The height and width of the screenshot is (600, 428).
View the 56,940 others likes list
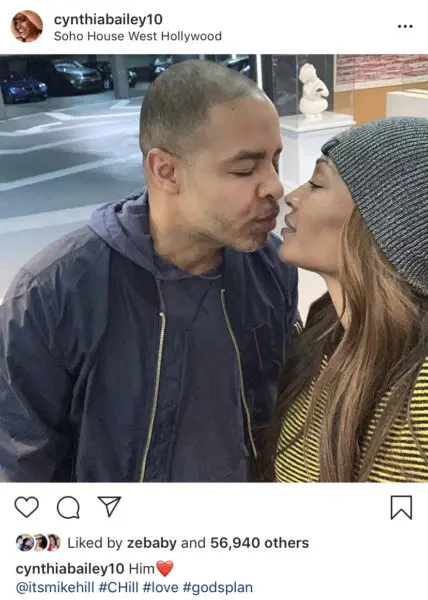259,543
